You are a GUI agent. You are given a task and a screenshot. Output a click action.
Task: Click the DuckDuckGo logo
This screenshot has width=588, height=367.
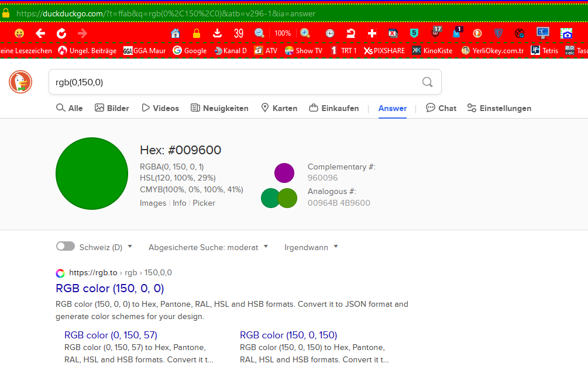point(20,82)
